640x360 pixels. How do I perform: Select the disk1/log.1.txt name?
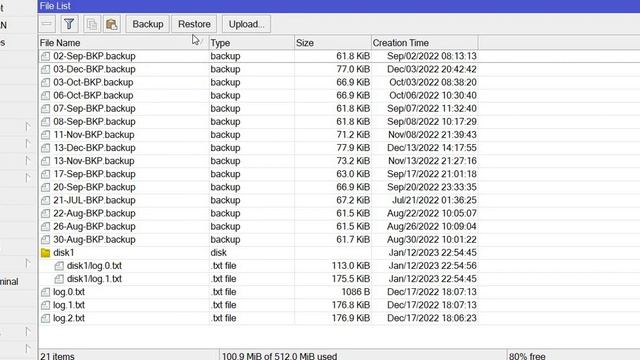(x=94, y=279)
